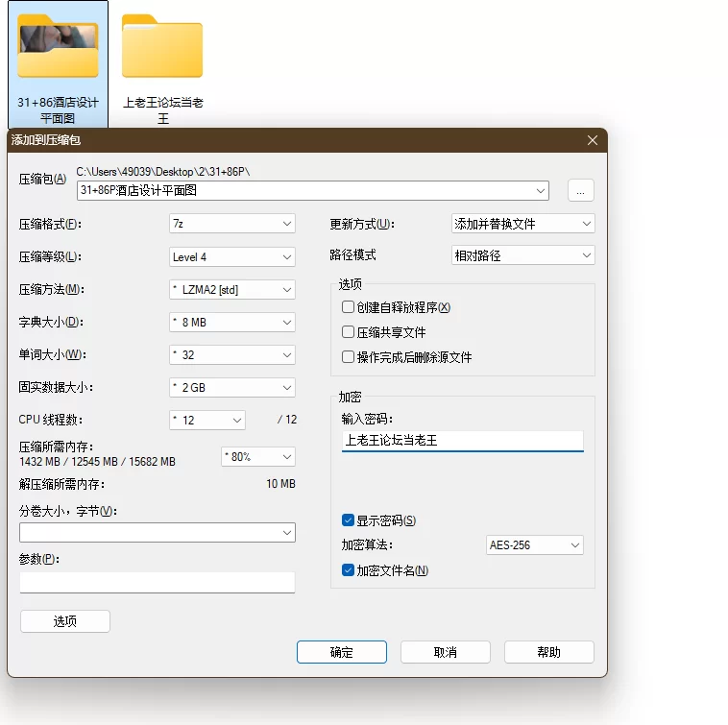Open the 压缩方法 LZMA2 dropdown
Image resolution: width=728 pixels, height=725 pixels.
[x=232, y=290]
